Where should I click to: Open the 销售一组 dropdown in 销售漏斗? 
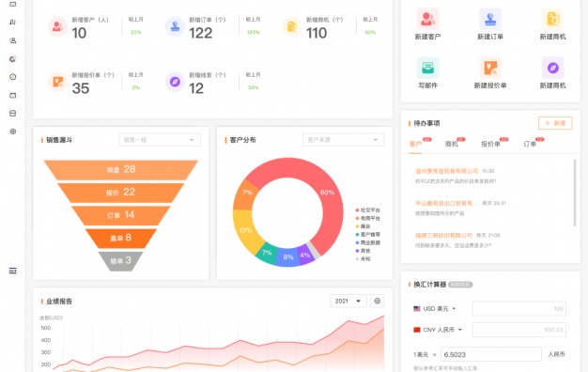[x=160, y=140]
